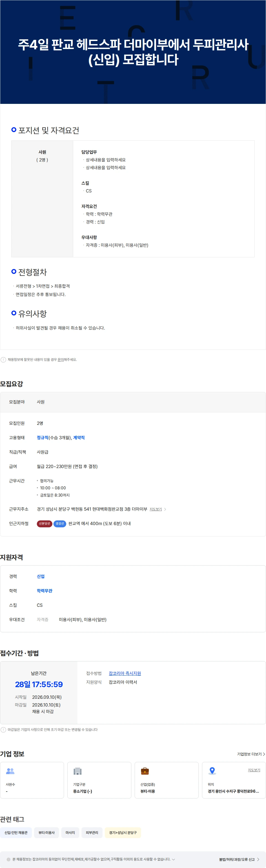Click the bullet icon next to 유의사항
This screenshot has height=868, width=266.
pos(14,313)
